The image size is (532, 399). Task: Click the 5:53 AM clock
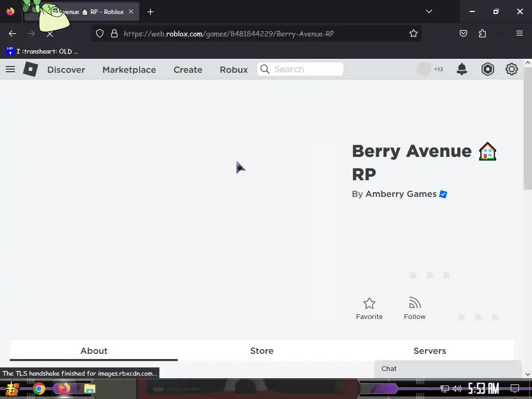click(484, 389)
